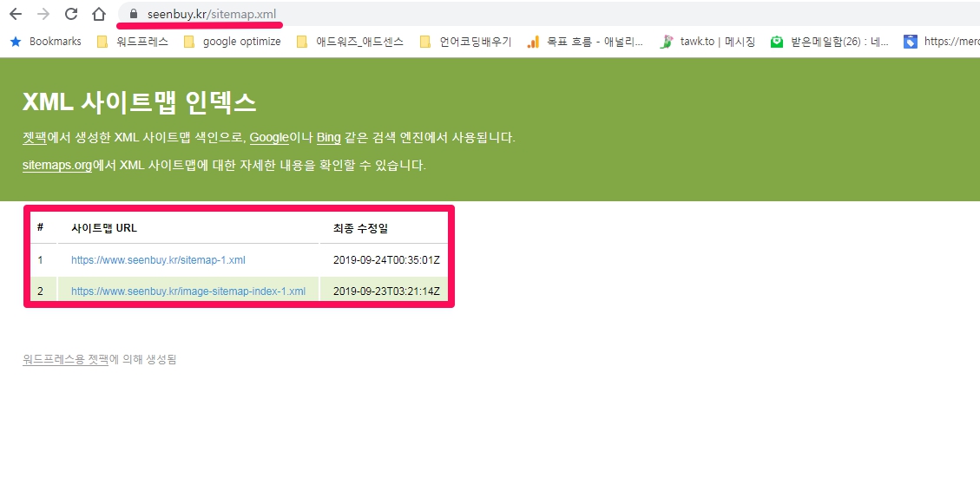Open the sitemap-1.xml URL link
Viewport: 980px width, 504px height.
click(x=158, y=259)
